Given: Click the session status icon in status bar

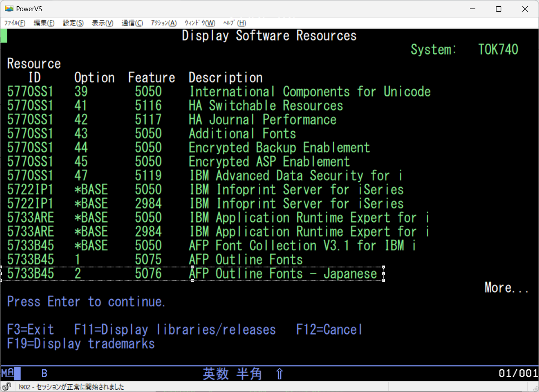Looking at the screenshot, I should coord(7,387).
